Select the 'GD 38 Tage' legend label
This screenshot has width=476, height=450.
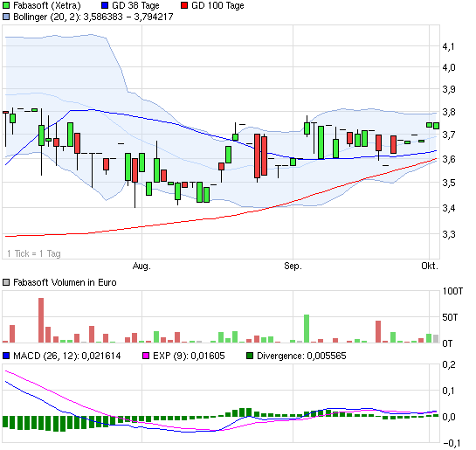[135, 5]
